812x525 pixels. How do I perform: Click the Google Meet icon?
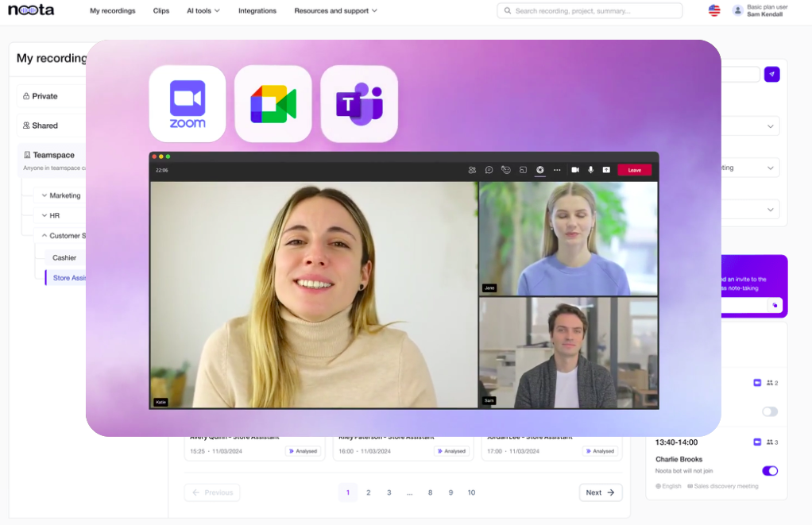coord(273,104)
